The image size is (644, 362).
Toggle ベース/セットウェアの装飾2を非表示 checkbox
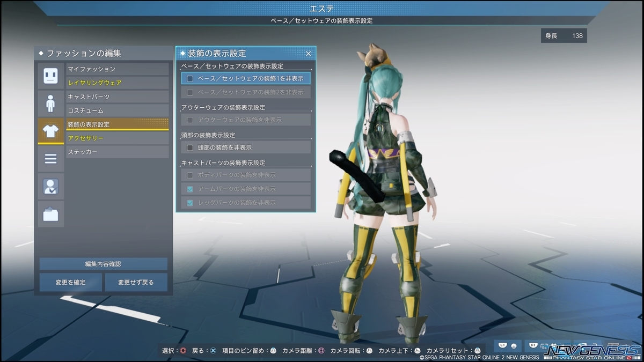(x=190, y=92)
